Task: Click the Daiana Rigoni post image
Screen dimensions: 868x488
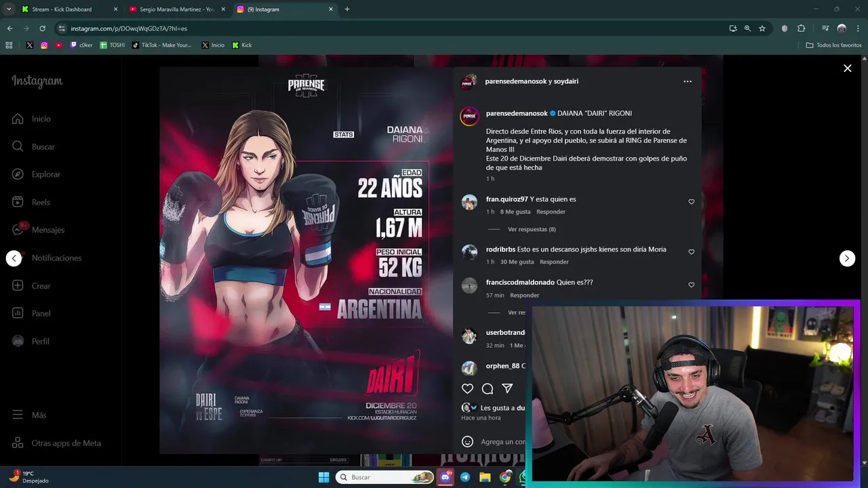Action: click(306, 260)
